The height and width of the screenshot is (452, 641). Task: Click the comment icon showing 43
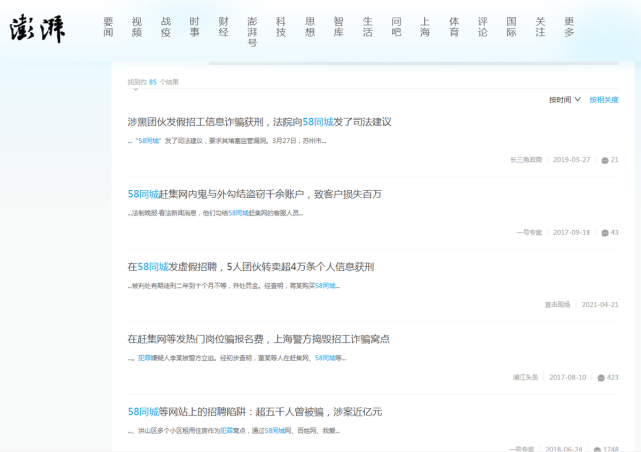tap(605, 233)
